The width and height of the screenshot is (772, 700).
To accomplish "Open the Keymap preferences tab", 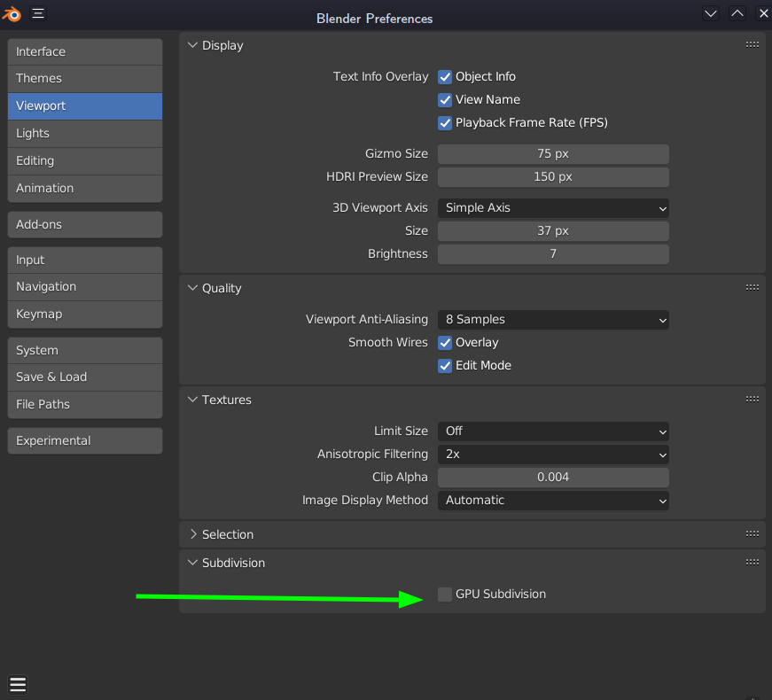I will 85,315.
